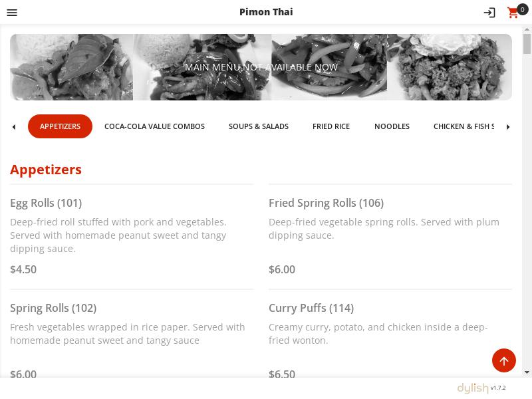
Task: Select the Appetizers category tab
Action: tap(60, 126)
